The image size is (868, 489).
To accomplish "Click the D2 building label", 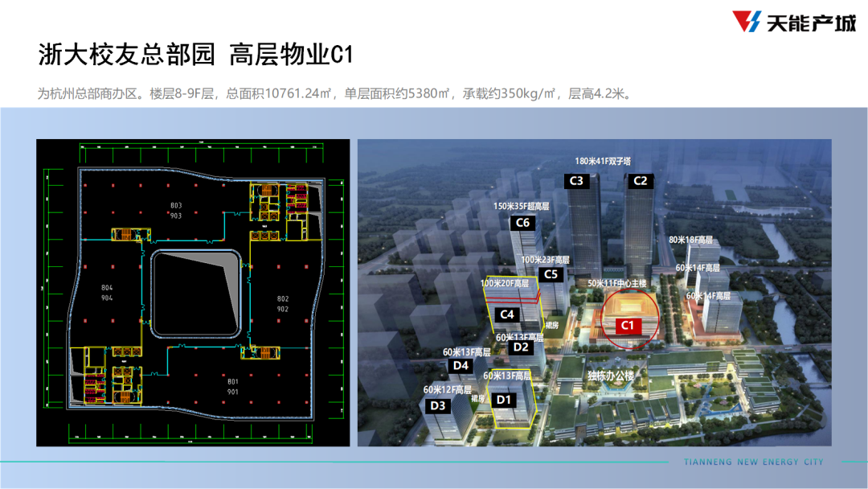I will coord(520,347).
